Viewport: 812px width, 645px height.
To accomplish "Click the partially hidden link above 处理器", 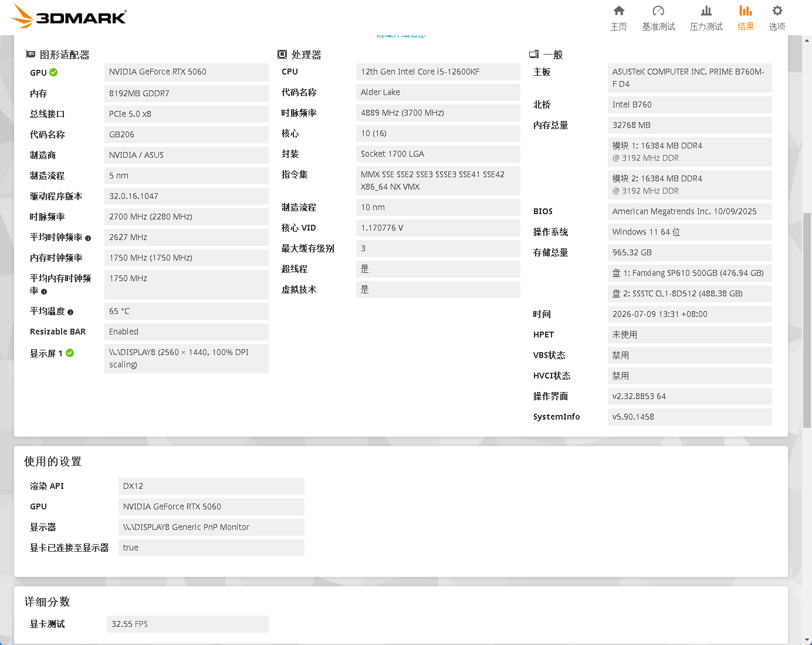I will coord(401,36).
